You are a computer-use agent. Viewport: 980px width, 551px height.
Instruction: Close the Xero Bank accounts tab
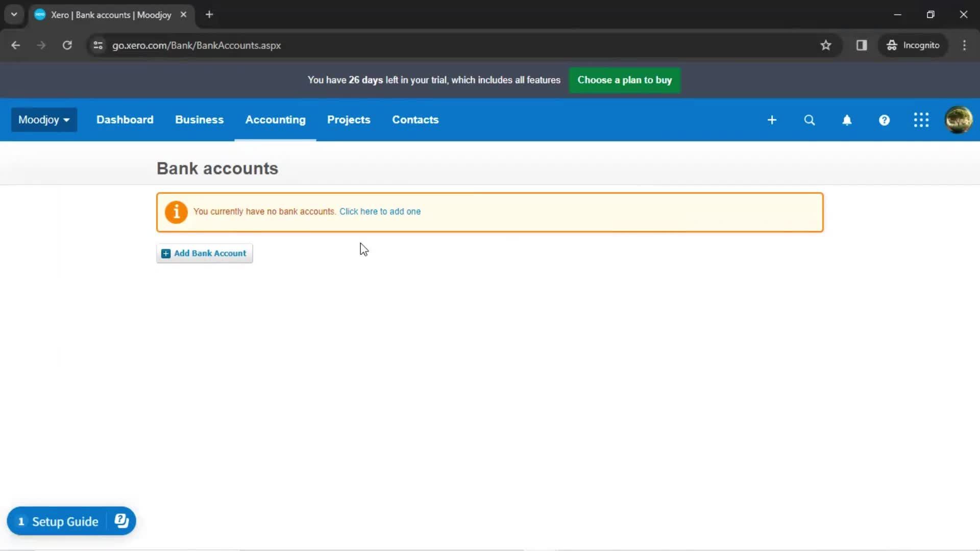click(183, 15)
